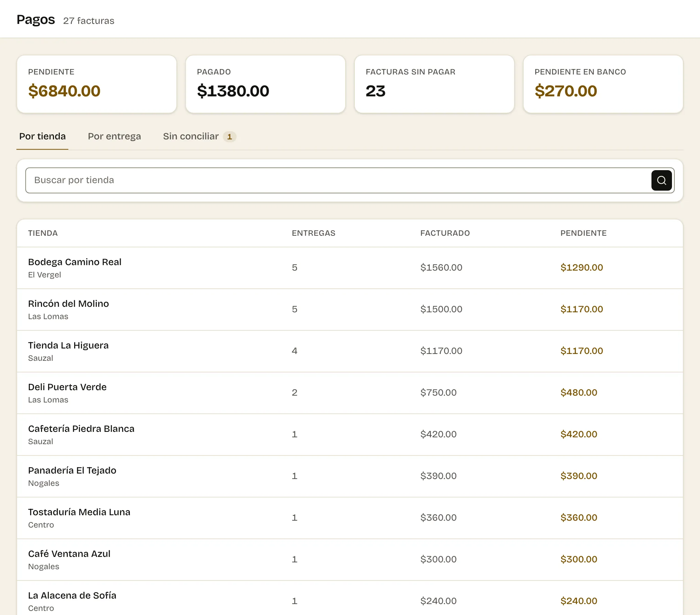Select the Facturas sin pagar card
This screenshot has height=615, width=700.
click(434, 84)
